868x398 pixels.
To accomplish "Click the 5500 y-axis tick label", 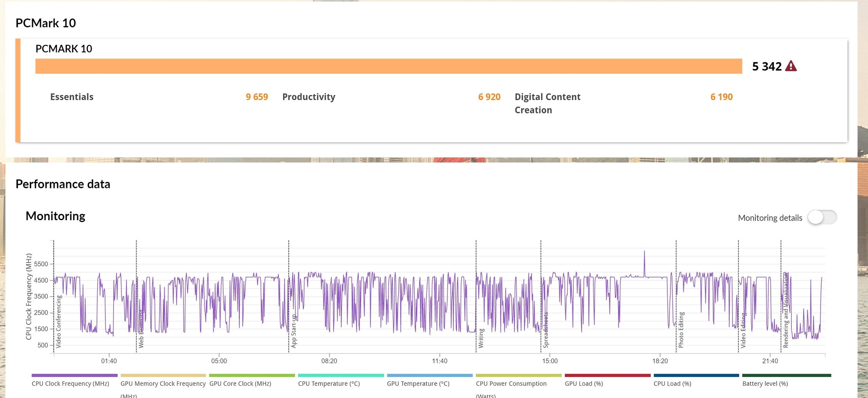I will (x=41, y=264).
